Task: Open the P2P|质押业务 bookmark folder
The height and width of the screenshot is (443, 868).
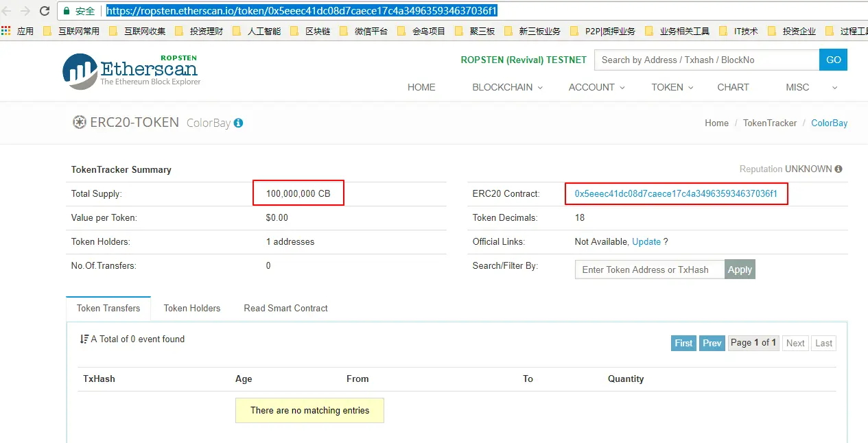Action: click(602, 31)
